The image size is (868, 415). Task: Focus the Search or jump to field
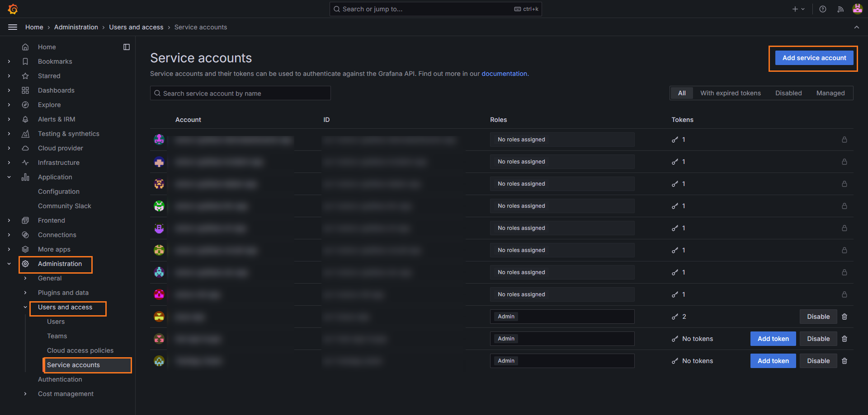tap(435, 9)
